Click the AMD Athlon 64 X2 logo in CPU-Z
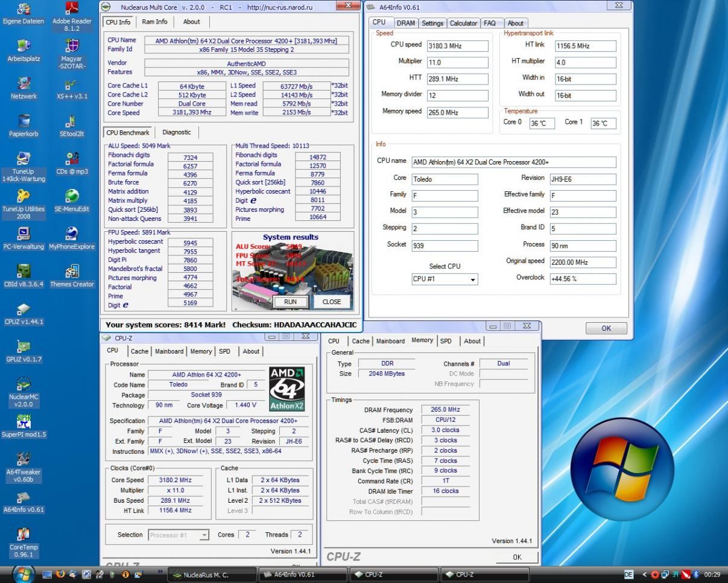 (286, 389)
